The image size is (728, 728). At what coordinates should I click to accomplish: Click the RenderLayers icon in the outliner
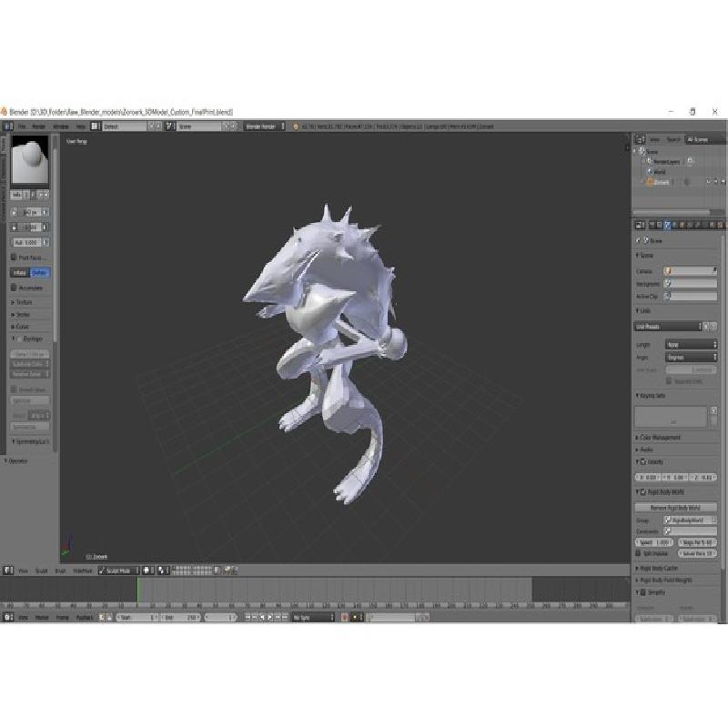[650, 162]
